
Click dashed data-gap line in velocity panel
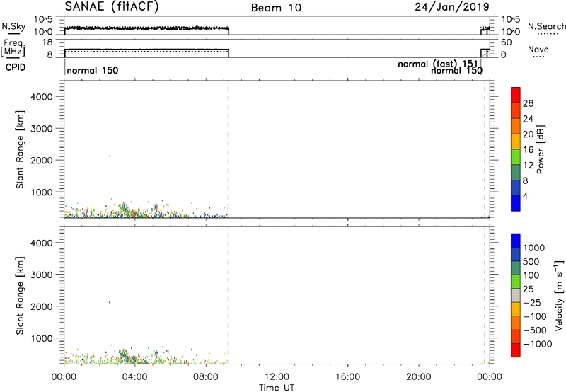(228, 296)
